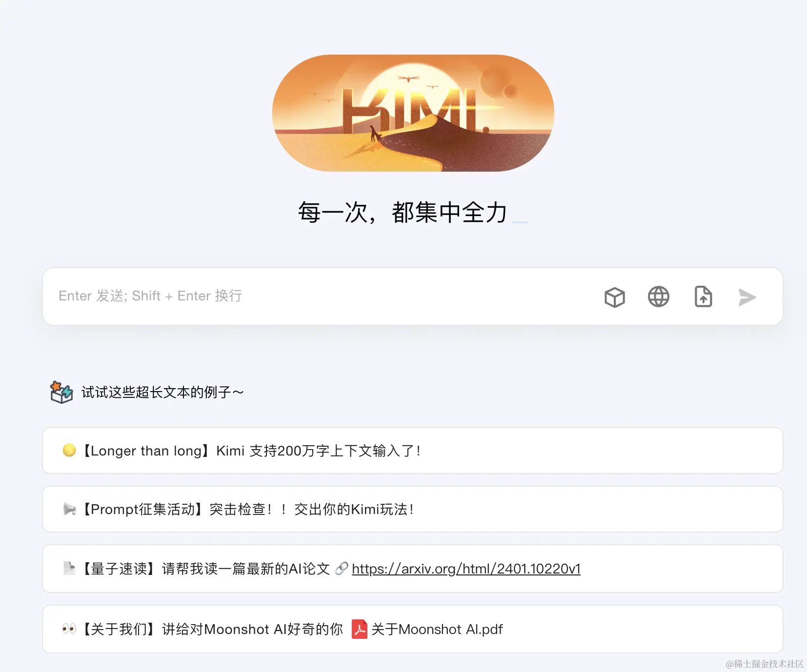This screenshot has width=807, height=672.
Task: Click the paper-plane send icon
Action: point(747,297)
